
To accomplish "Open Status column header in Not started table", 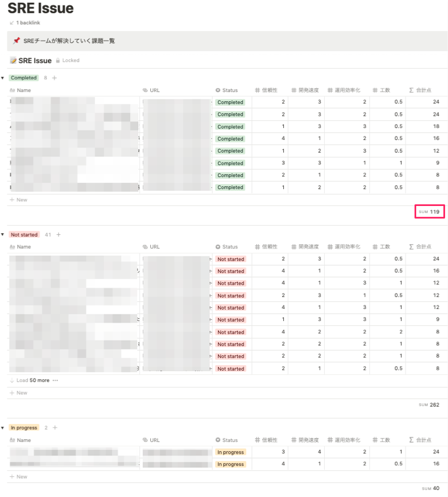I will [227, 247].
